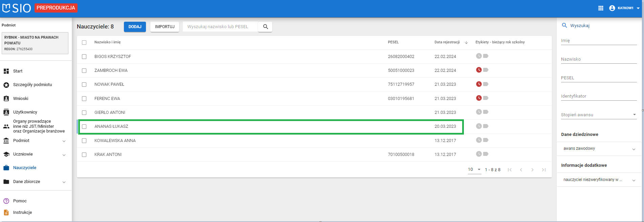
Task: Open Nauczyciele in the sidebar
Action: (x=24, y=168)
